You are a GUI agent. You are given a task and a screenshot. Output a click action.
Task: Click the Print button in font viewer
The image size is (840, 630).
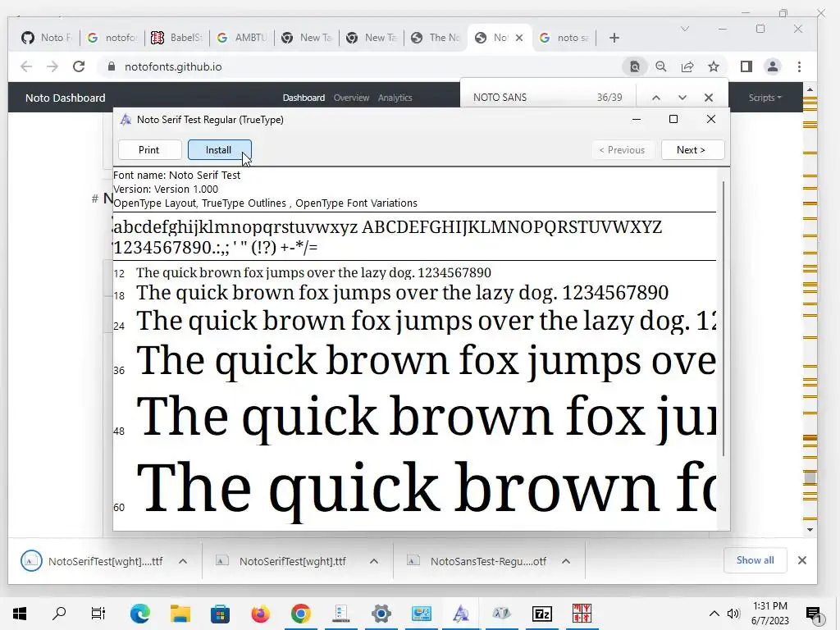pyautogui.click(x=149, y=150)
